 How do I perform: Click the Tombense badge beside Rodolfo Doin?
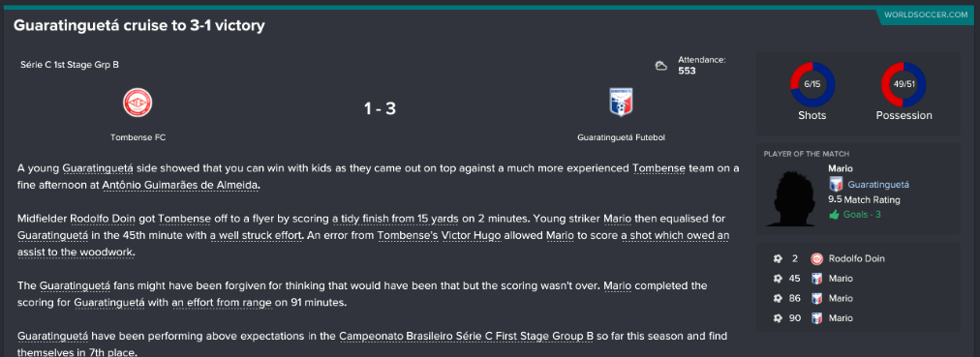(x=815, y=258)
